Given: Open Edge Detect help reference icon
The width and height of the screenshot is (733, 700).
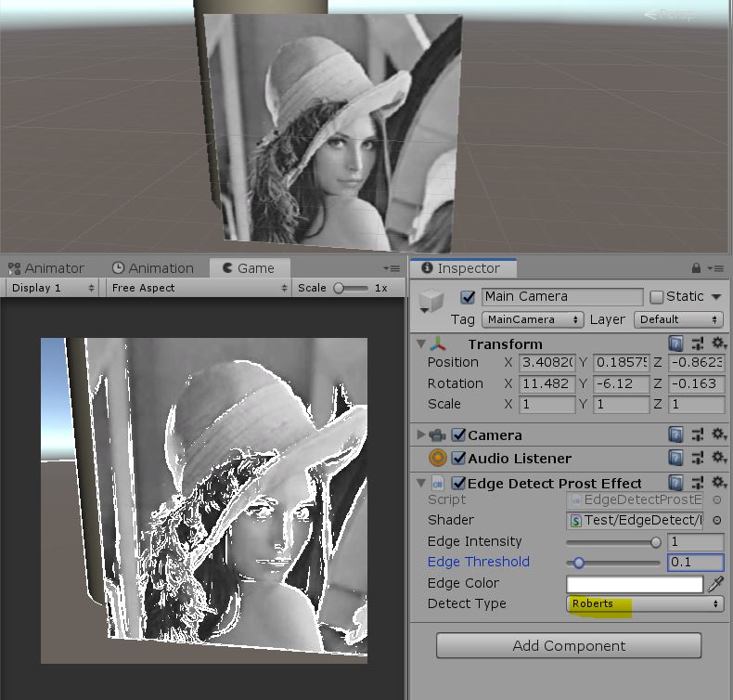Looking at the screenshot, I should [x=675, y=483].
